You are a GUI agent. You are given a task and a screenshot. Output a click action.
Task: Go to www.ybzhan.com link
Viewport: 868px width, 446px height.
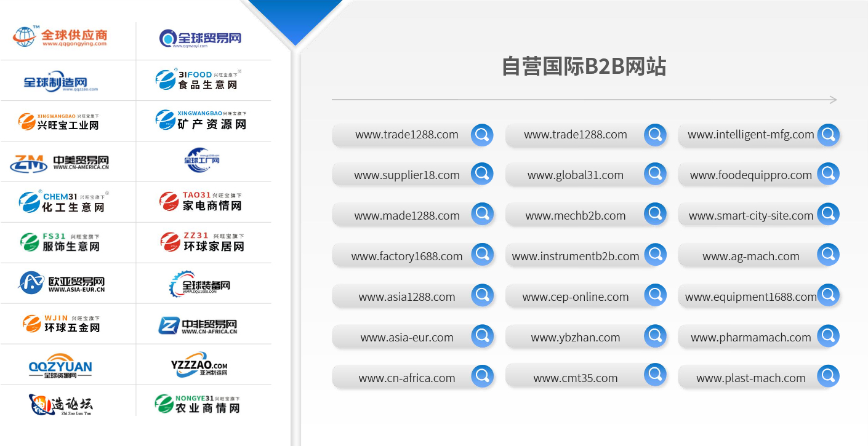(x=576, y=337)
